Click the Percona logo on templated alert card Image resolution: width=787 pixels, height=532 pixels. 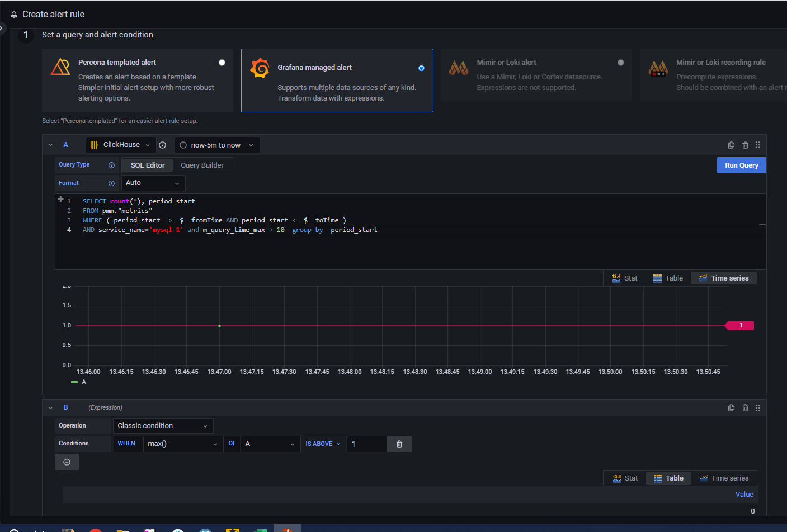tap(60, 67)
